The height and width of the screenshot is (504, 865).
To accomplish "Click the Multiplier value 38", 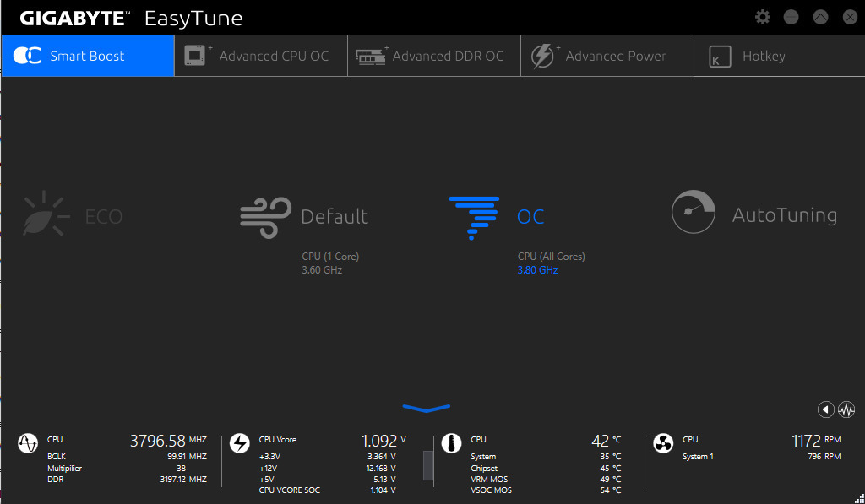I will (181, 469).
